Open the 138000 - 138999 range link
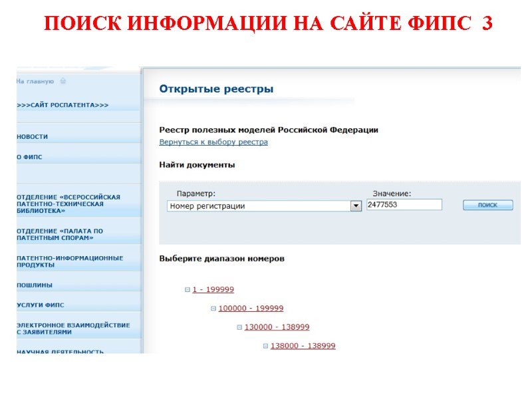 (x=303, y=345)
